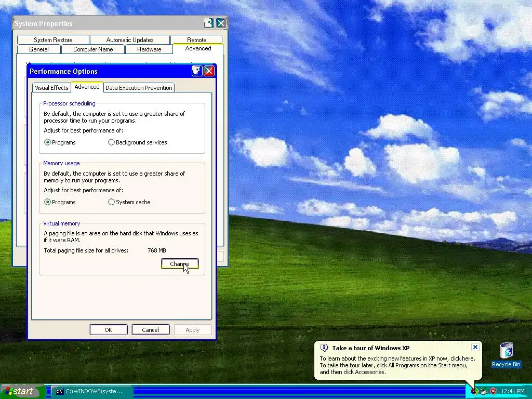The height and width of the screenshot is (399, 532).
Task: Open the red Security Center shield tray icon
Action: click(494, 391)
